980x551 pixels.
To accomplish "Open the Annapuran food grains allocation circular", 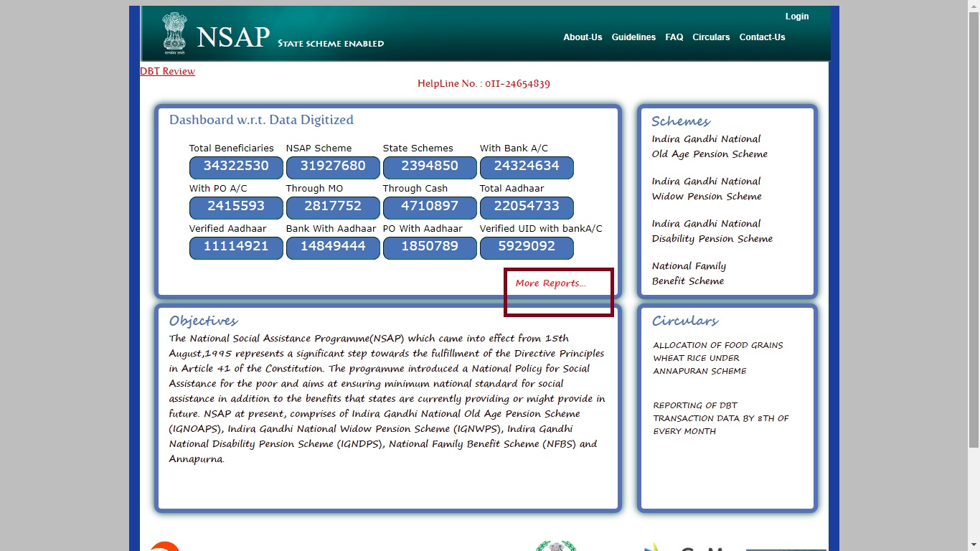I will point(717,357).
